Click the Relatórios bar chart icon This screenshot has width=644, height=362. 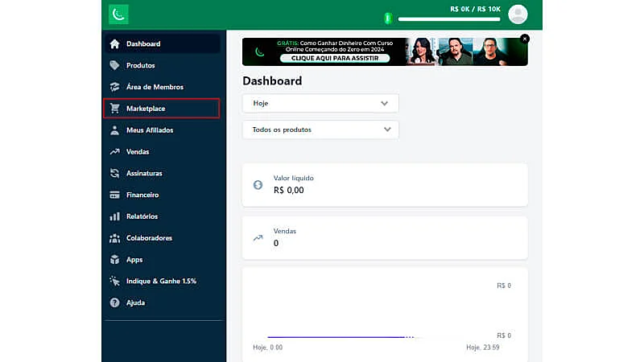[x=114, y=216]
